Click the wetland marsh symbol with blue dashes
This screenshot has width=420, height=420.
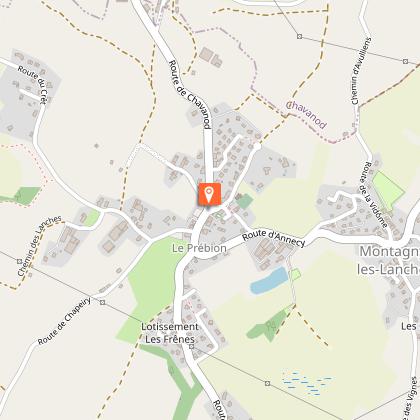307,384
